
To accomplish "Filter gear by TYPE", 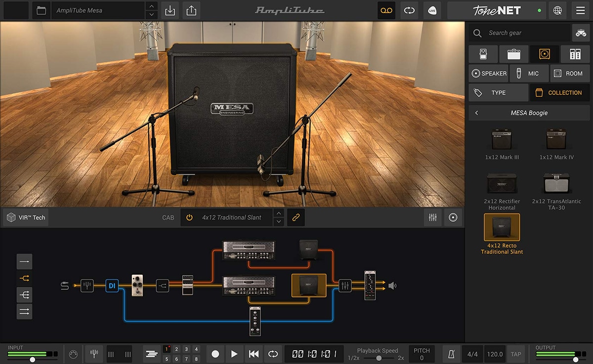I will [x=499, y=92].
